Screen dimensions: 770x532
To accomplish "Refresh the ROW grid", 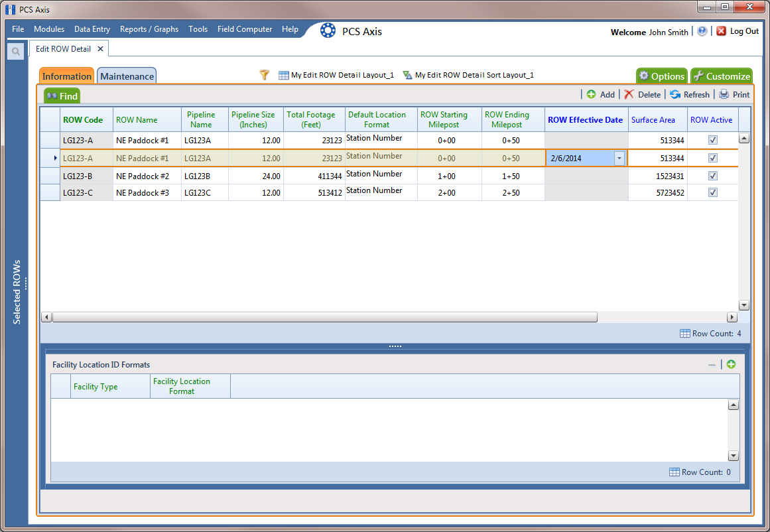I will 690,95.
